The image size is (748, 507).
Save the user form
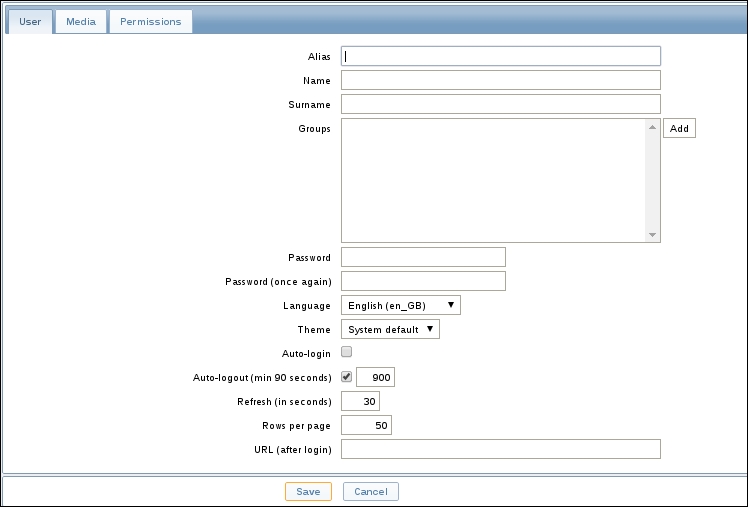pos(308,491)
